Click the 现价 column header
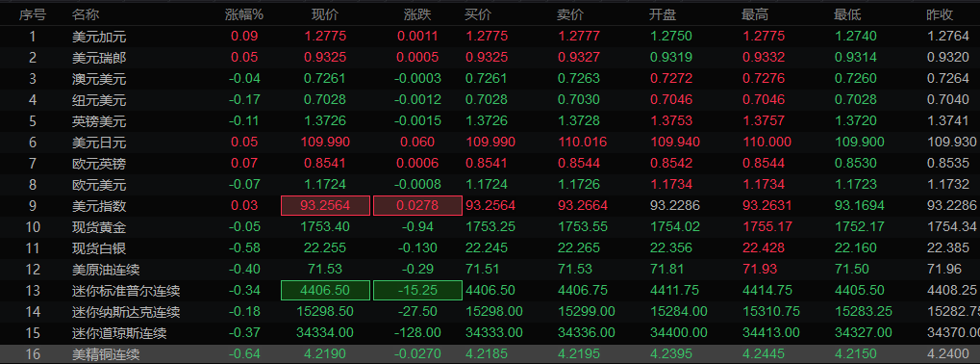This screenshot has width=980, height=364. (x=325, y=14)
